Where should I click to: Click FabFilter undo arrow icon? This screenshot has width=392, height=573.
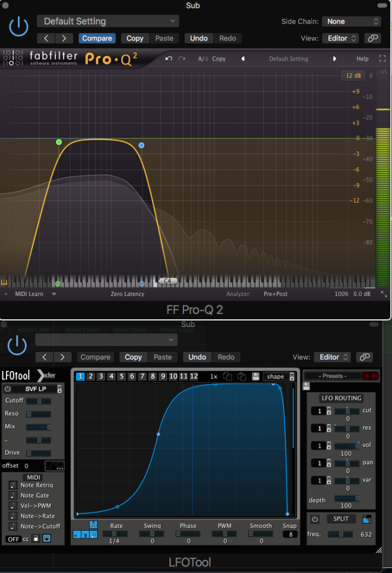tap(169, 58)
